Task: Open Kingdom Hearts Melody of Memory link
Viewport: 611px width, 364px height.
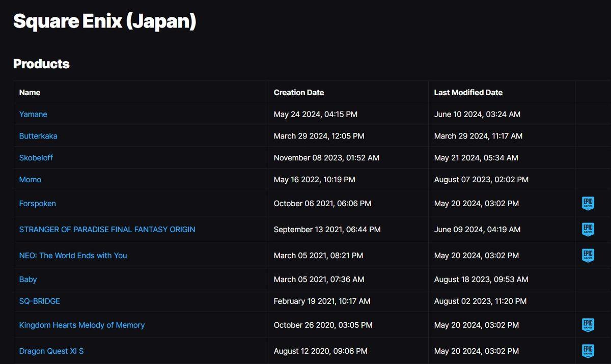Action: (x=82, y=325)
